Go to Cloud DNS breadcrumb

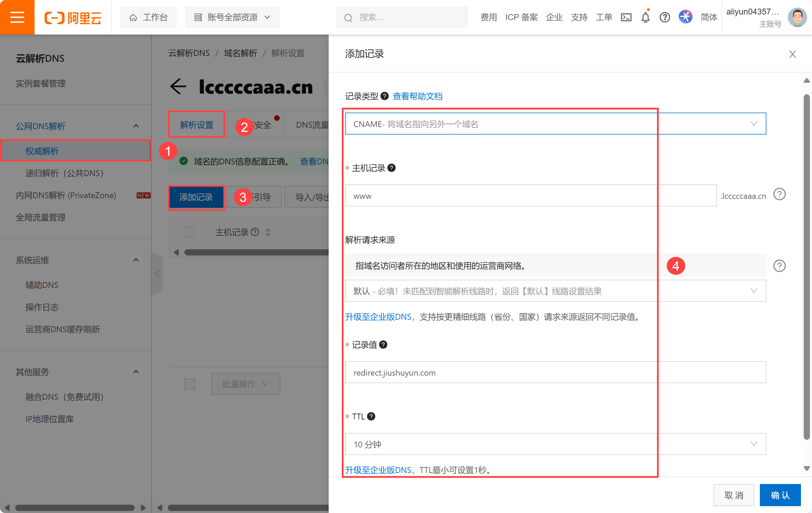pos(189,53)
